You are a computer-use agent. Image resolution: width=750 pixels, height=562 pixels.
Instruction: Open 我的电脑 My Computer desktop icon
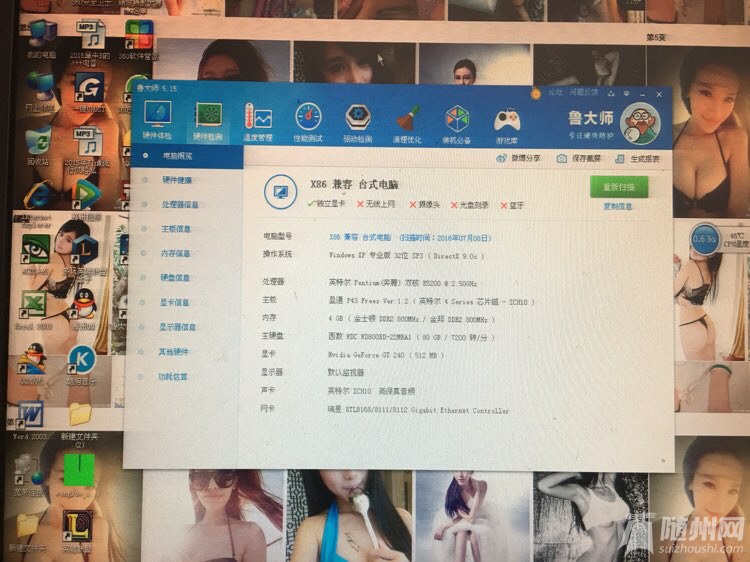[x=42, y=40]
